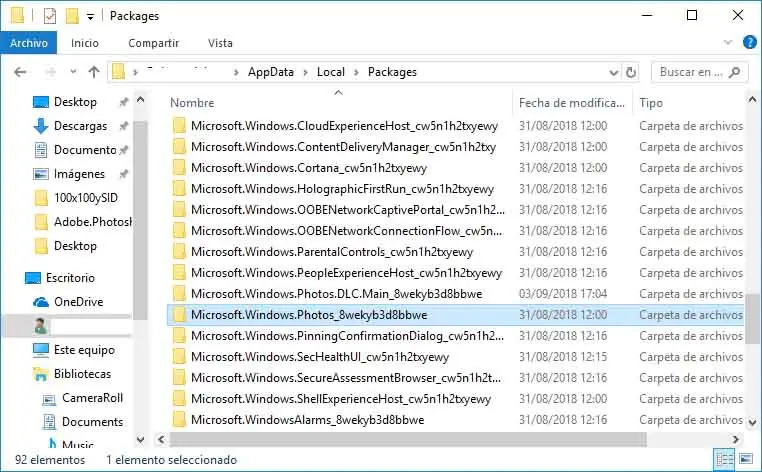
Task: Switch to the Vista ribbon tab
Action: point(220,43)
